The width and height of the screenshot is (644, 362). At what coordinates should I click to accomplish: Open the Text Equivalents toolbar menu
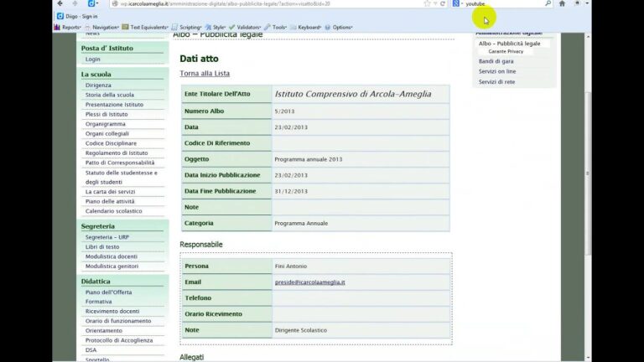coord(145,27)
